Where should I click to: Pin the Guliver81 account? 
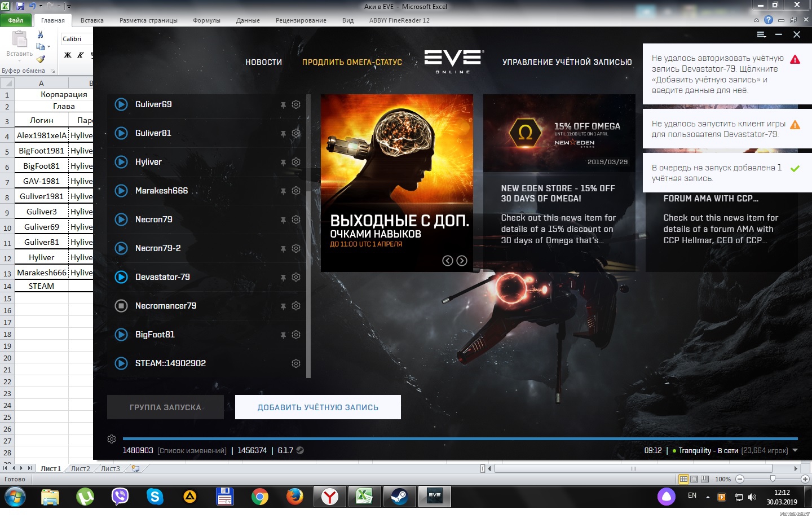[283, 134]
